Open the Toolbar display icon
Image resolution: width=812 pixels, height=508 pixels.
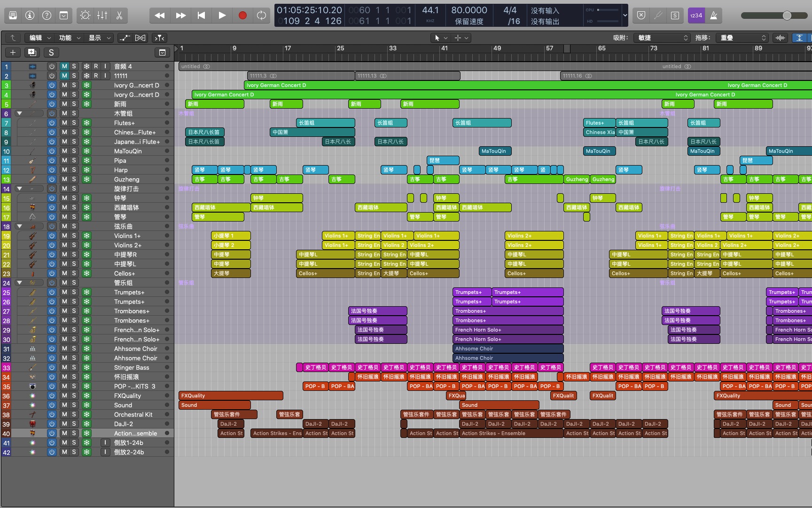(x=64, y=16)
